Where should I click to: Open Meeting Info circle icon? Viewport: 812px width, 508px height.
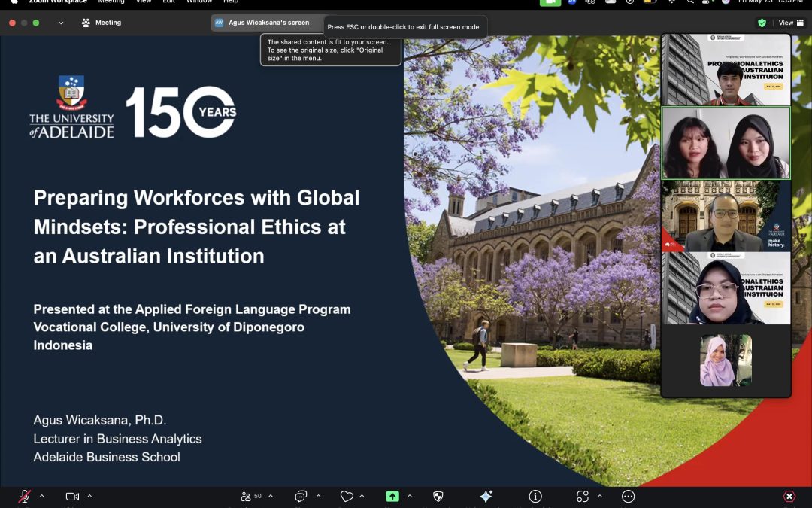point(535,497)
